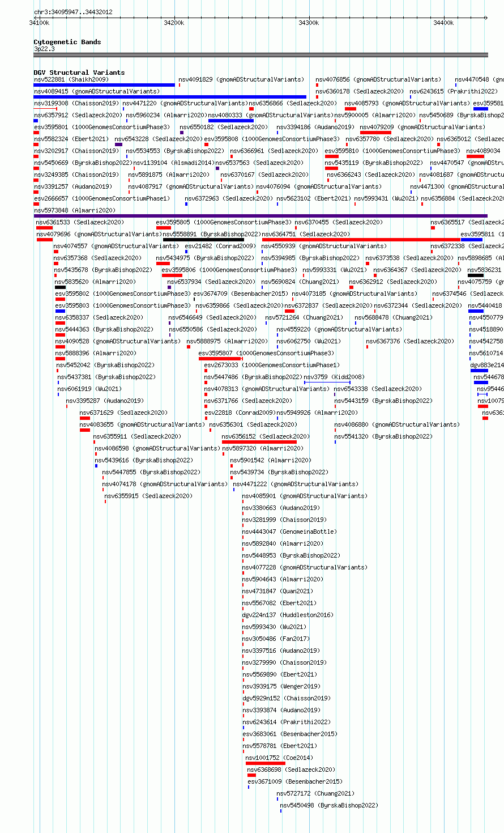Click the nsv5690824 (Chuang2021) label
Screen dimensions: 504x833
pos(300,282)
